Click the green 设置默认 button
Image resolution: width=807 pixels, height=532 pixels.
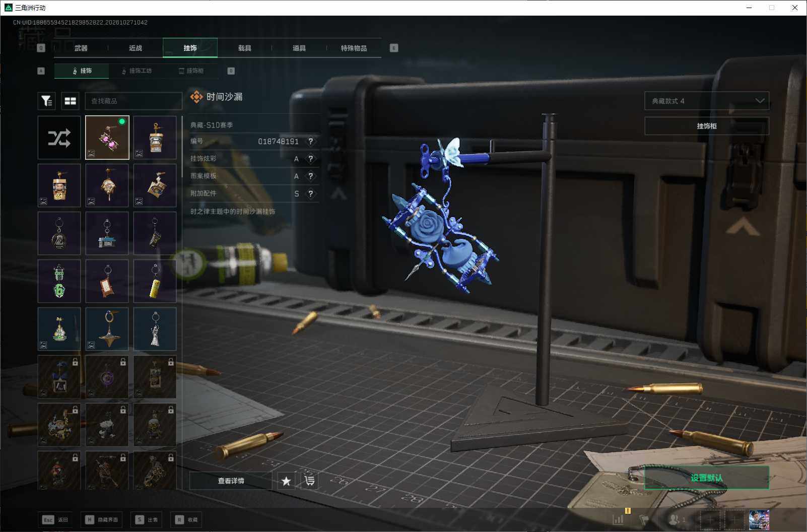click(707, 478)
